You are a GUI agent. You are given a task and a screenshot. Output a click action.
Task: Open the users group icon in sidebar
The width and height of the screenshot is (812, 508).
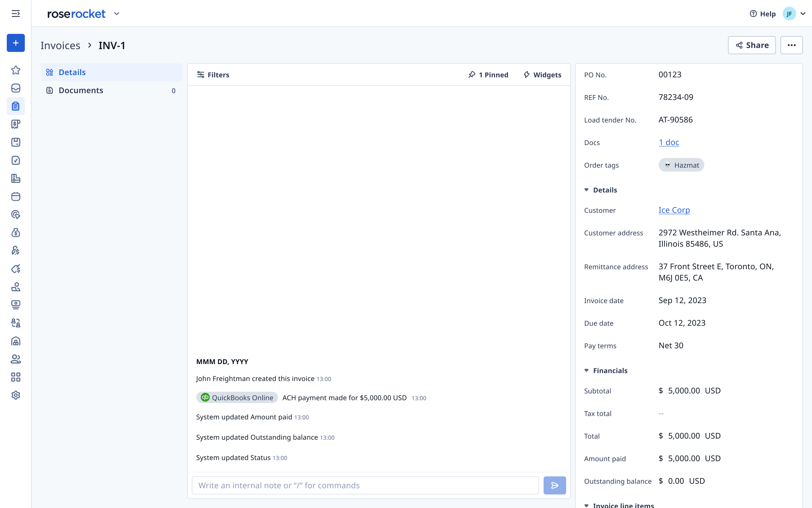click(16, 359)
